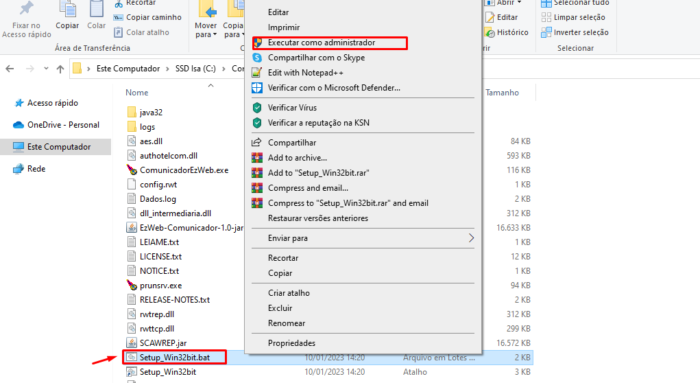Choose Editar in the context menu
The image size is (700, 383).
278,12
